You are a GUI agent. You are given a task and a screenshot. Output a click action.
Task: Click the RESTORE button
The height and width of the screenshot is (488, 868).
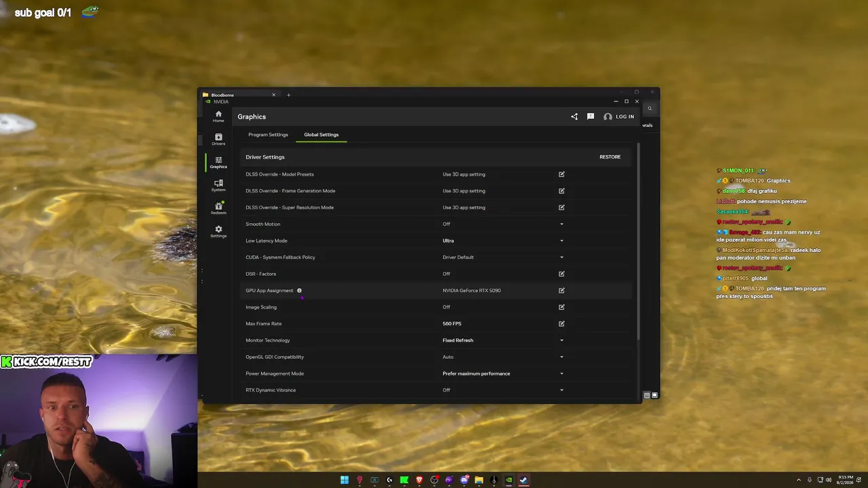pos(610,157)
